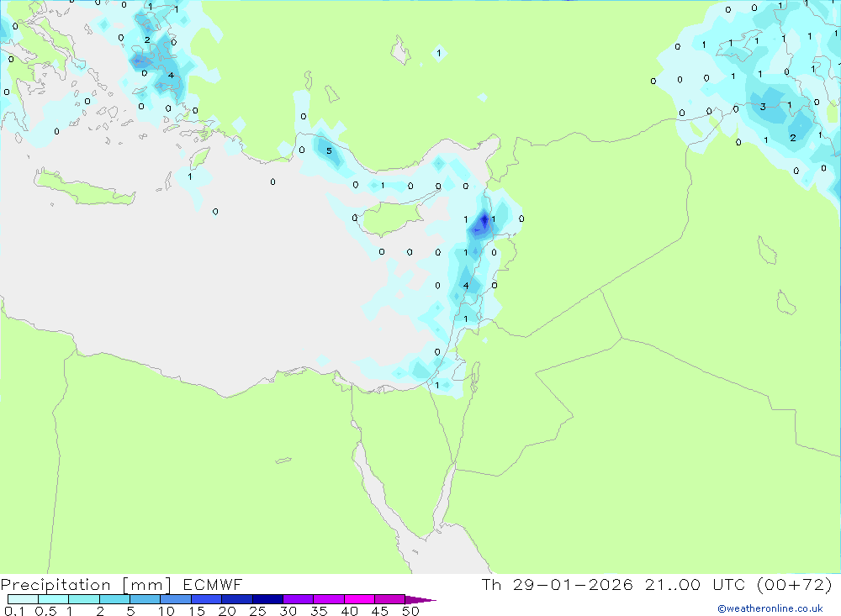Click the '(00+72)' forecast offset label
The image size is (841, 616).
pyautogui.click(x=795, y=585)
